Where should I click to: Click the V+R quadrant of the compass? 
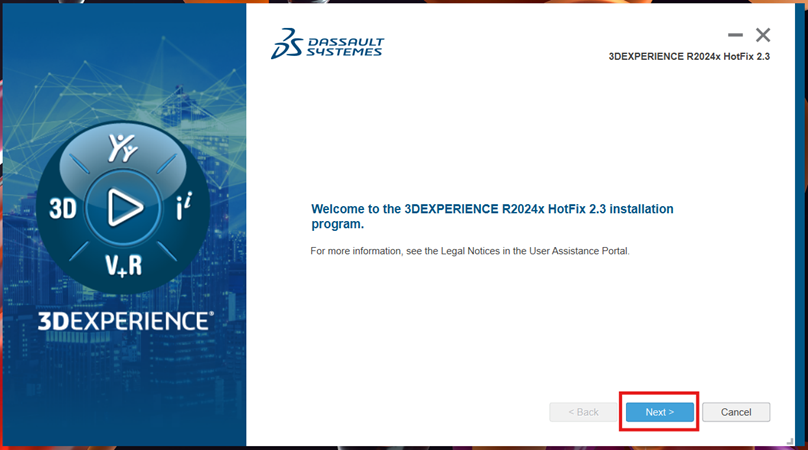(124, 266)
